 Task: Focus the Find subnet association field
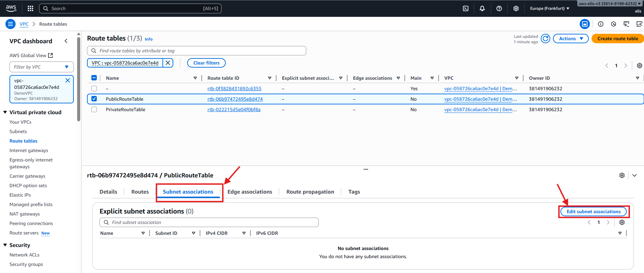(x=209, y=222)
